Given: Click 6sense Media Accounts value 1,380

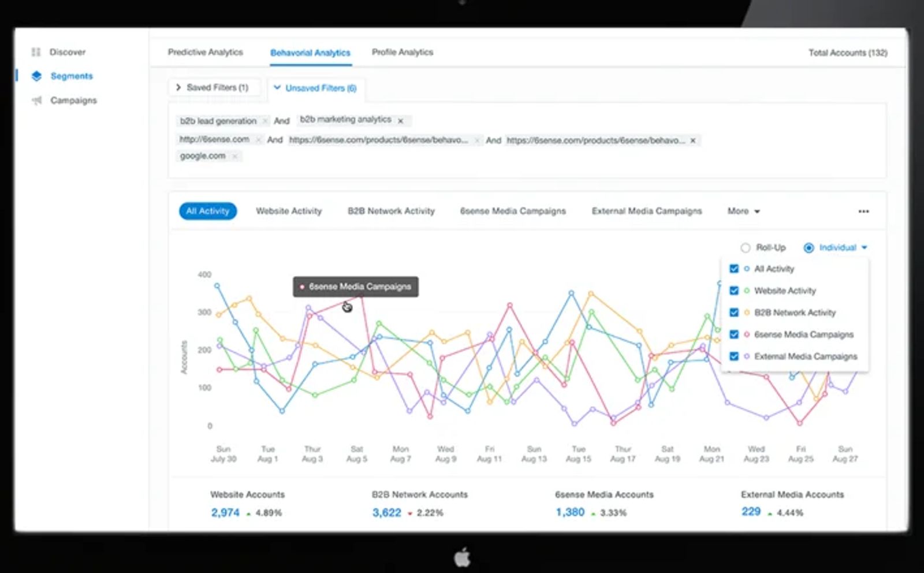Looking at the screenshot, I should coord(570,512).
